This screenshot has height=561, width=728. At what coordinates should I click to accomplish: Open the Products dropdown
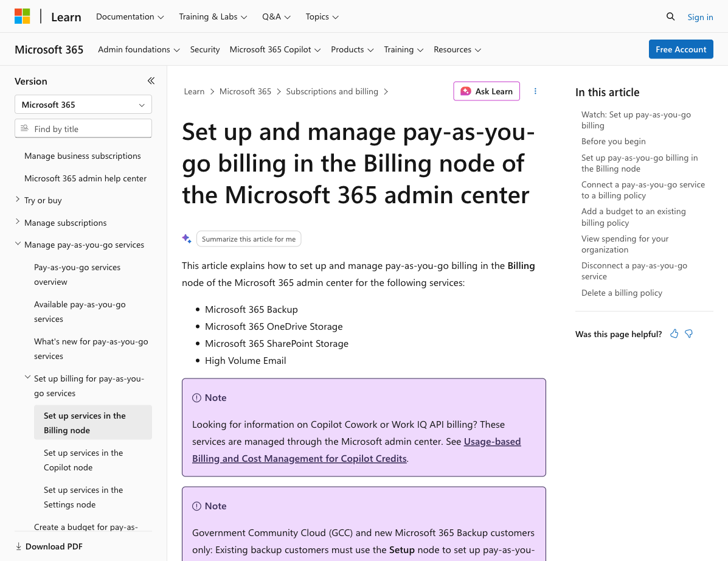point(352,50)
